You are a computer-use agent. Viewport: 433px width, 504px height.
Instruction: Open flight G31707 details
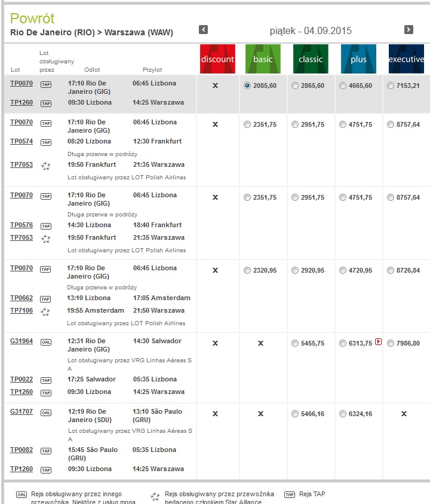click(22, 411)
